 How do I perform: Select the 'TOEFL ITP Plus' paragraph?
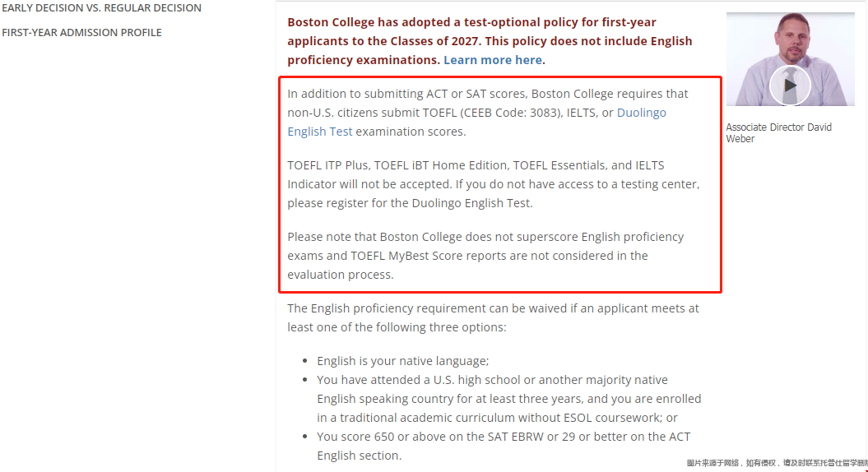pyautogui.click(x=493, y=184)
